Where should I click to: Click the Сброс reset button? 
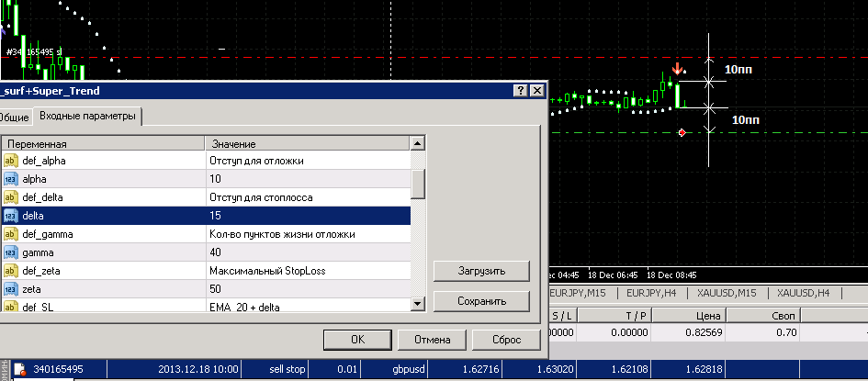click(x=506, y=340)
